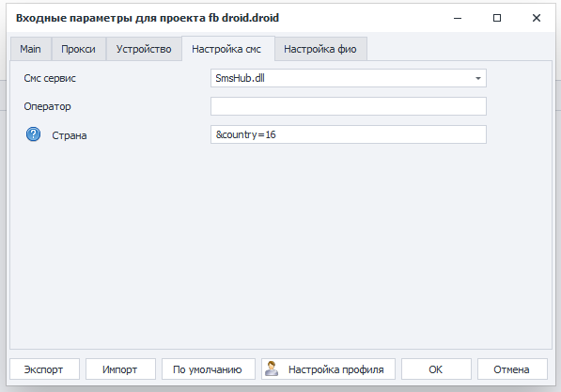Open the Настройка фио tab

(x=320, y=49)
